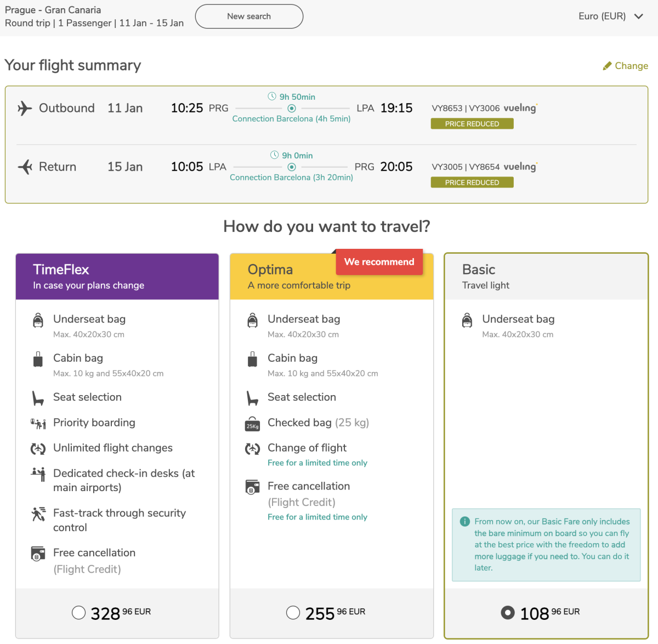
Task: Click the Optima yellow fare header
Action: 285,277
